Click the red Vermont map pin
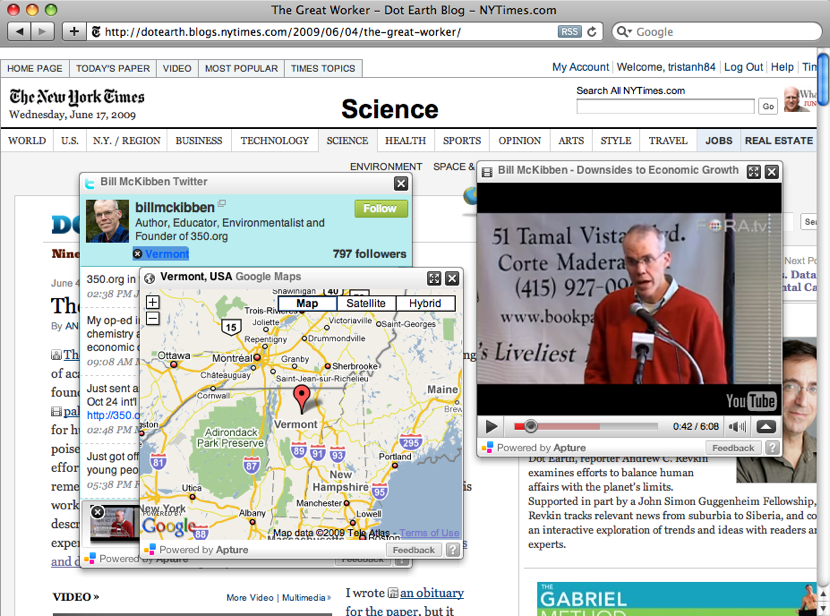This screenshot has height=616, width=830. (301, 398)
